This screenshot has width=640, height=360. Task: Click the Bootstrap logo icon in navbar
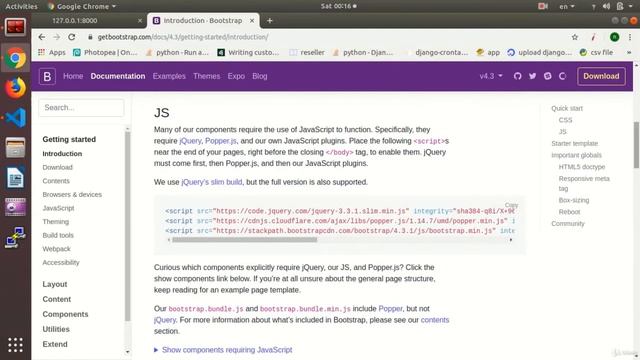click(x=47, y=76)
